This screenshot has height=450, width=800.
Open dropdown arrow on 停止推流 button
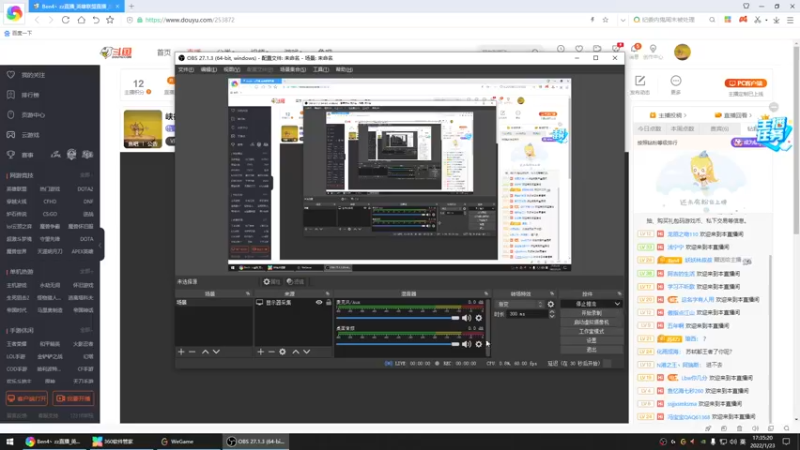[617, 304]
